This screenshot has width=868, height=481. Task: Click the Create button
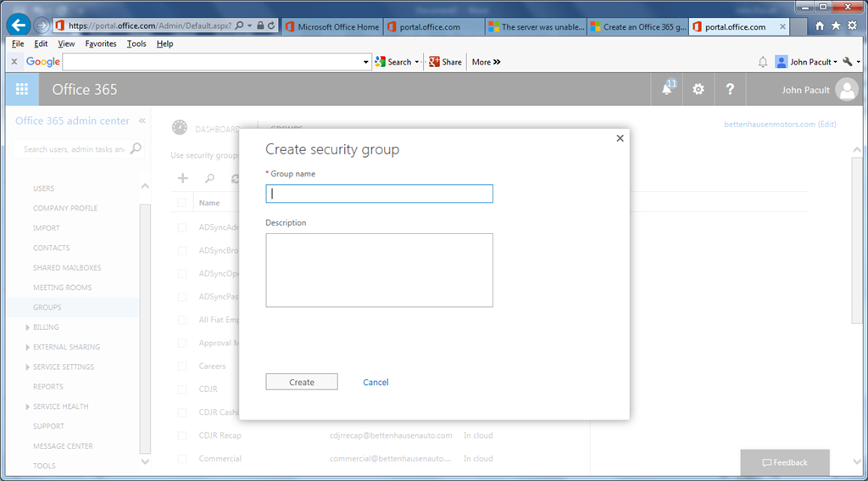pos(302,382)
